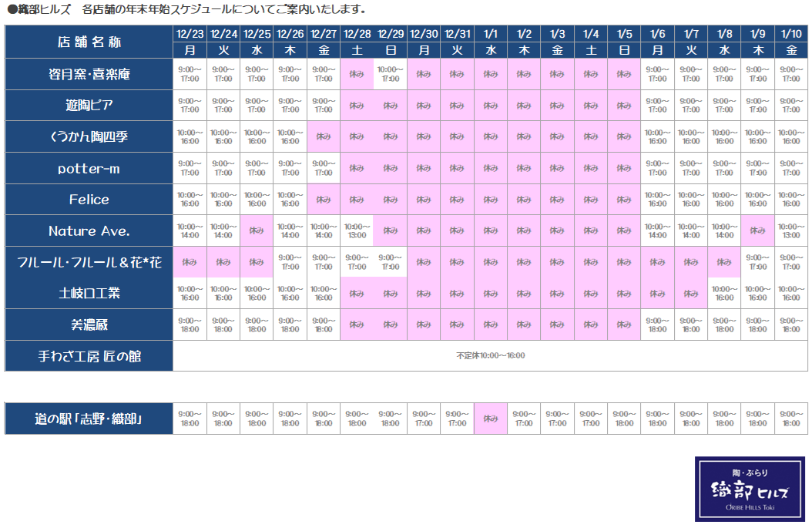Select the 手わざ工房 匠の館 row label
812x528 pixels.
click(89, 356)
